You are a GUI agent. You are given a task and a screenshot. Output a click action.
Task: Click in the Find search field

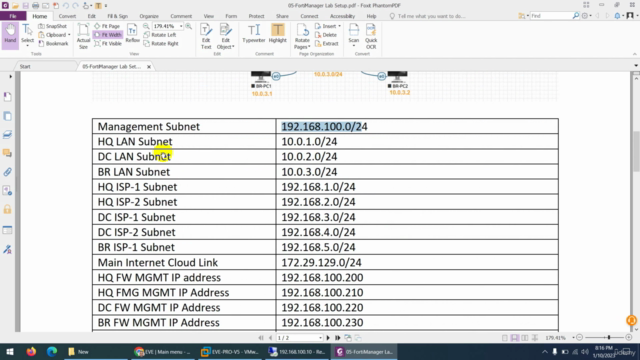pyautogui.click(x=550, y=16)
